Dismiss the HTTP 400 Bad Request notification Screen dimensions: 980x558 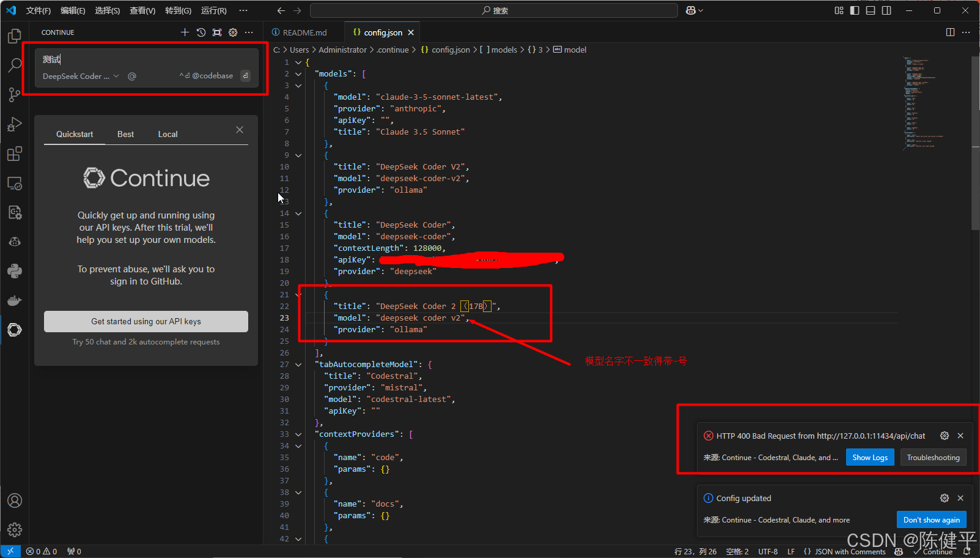pos(960,436)
